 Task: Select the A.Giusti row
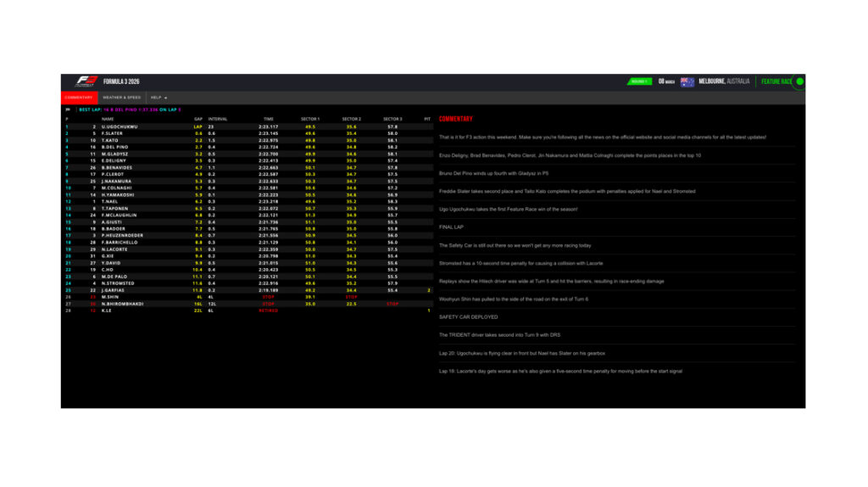[x=248, y=222]
